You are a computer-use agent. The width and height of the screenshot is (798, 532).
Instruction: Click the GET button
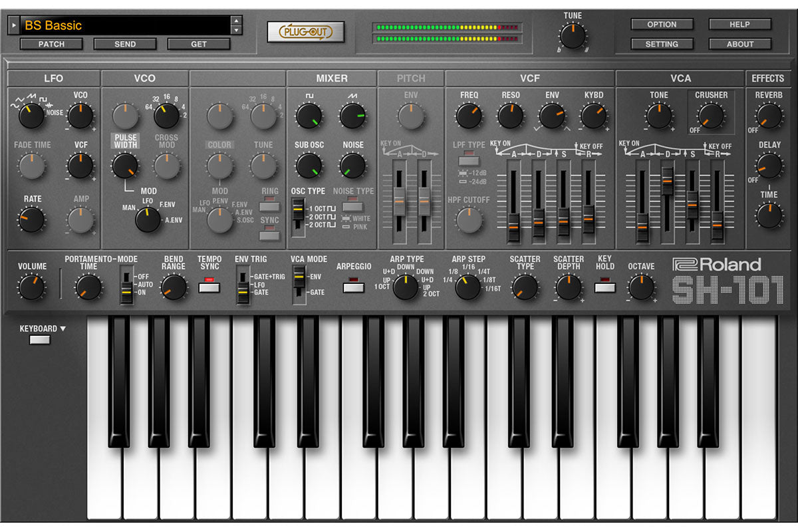198,44
